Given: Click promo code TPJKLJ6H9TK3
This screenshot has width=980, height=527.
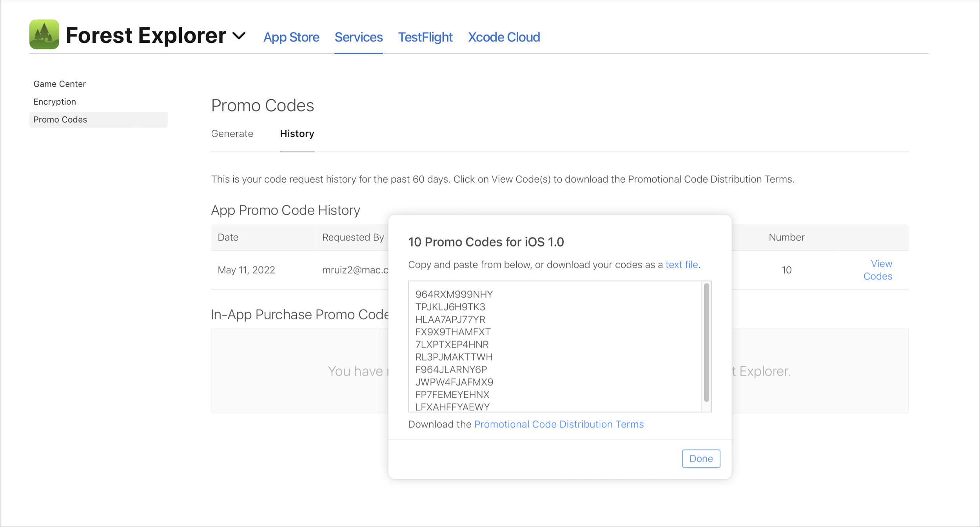Looking at the screenshot, I should pos(450,307).
